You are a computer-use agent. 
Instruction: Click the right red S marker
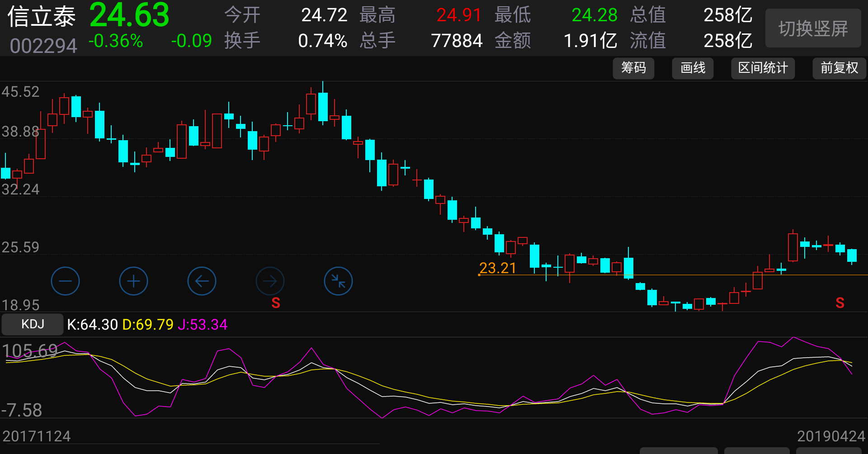pos(840,303)
